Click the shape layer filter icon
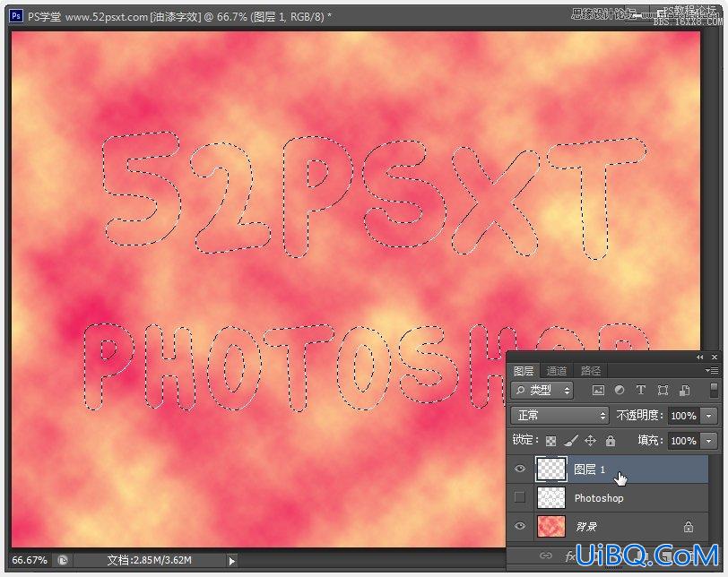This screenshot has width=728, height=577. [663, 391]
